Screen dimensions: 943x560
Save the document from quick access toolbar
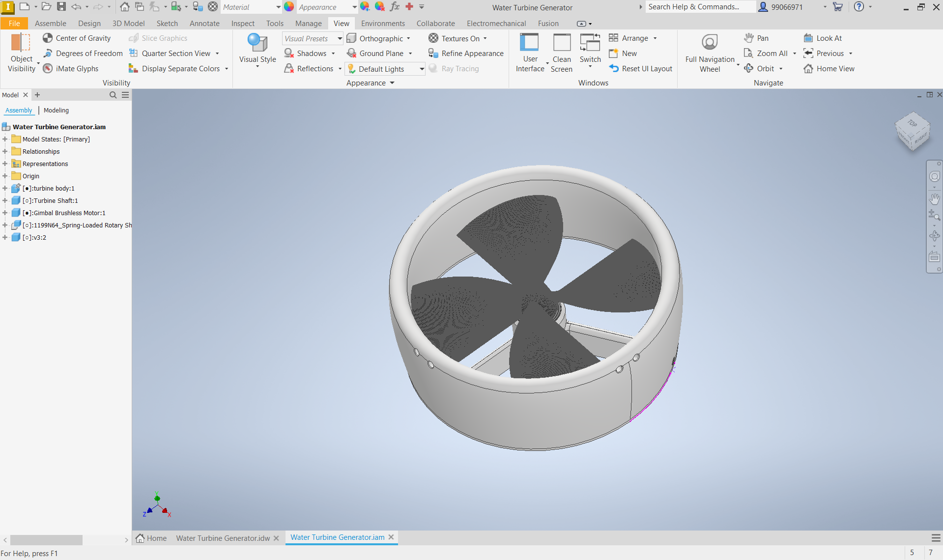(61, 6)
